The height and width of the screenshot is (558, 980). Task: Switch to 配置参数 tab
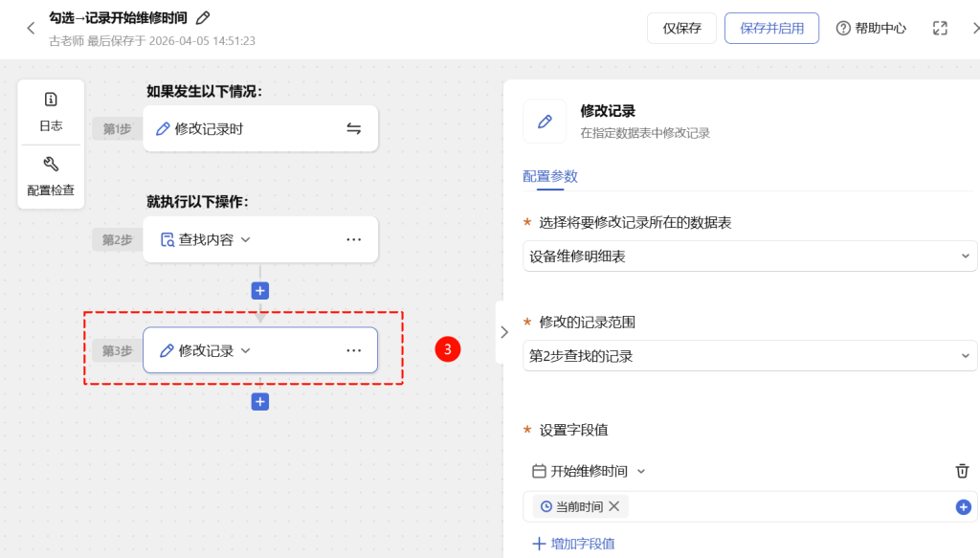coord(550,176)
